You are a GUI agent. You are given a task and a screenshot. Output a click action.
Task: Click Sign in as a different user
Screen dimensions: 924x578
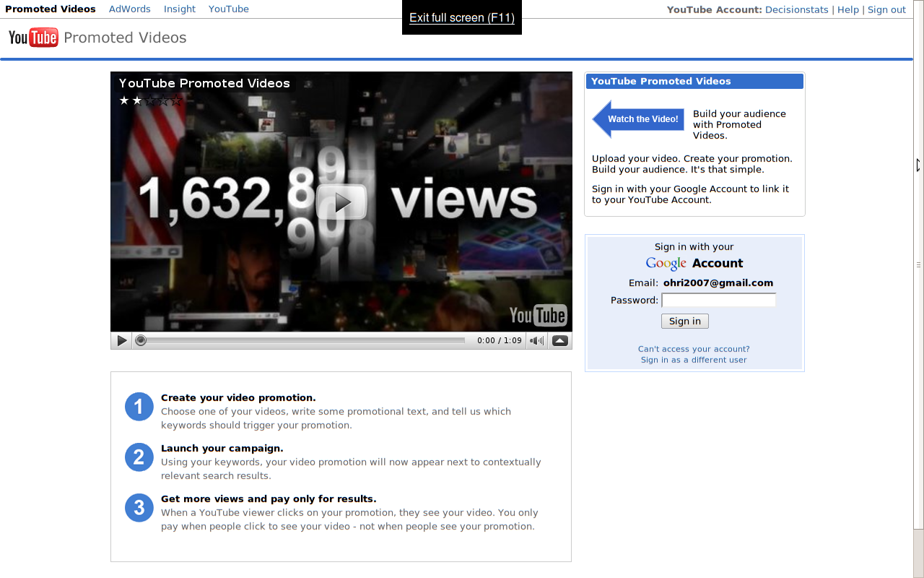click(x=694, y=360)
